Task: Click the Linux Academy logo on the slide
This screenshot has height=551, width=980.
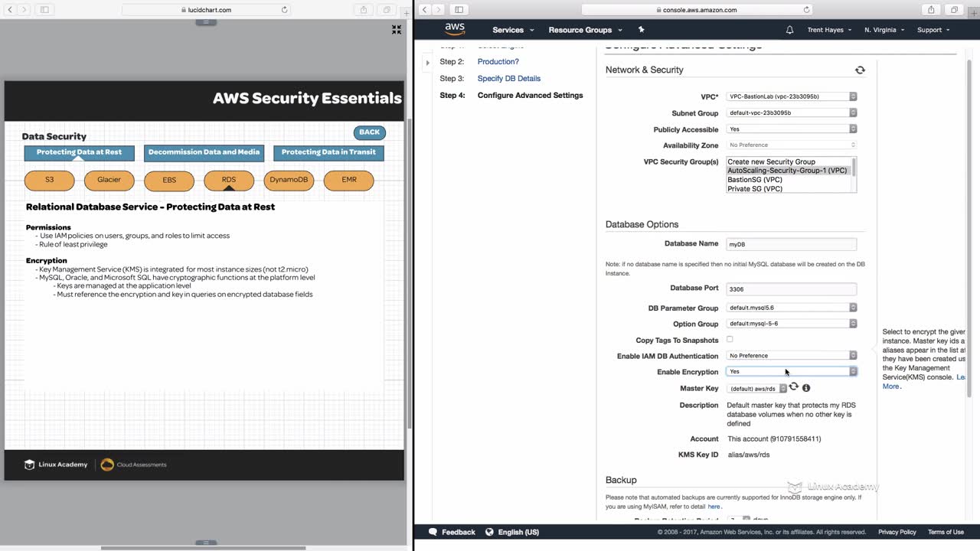Action: [x=56, y=465]
